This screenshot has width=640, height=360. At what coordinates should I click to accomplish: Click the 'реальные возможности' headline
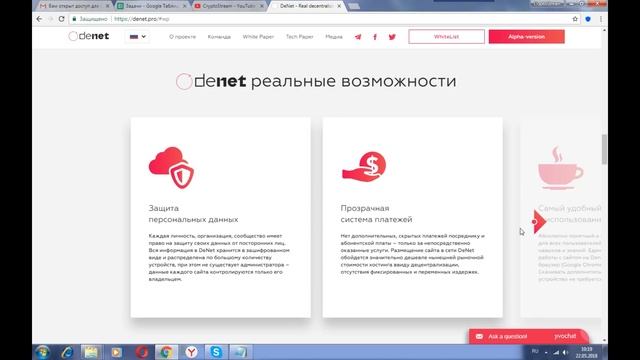[x=353, y=81]
